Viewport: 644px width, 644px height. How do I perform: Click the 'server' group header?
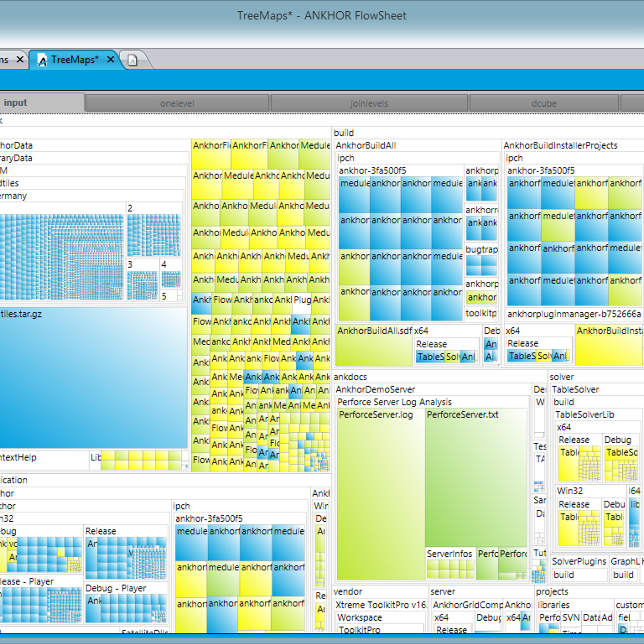(443, 592)
